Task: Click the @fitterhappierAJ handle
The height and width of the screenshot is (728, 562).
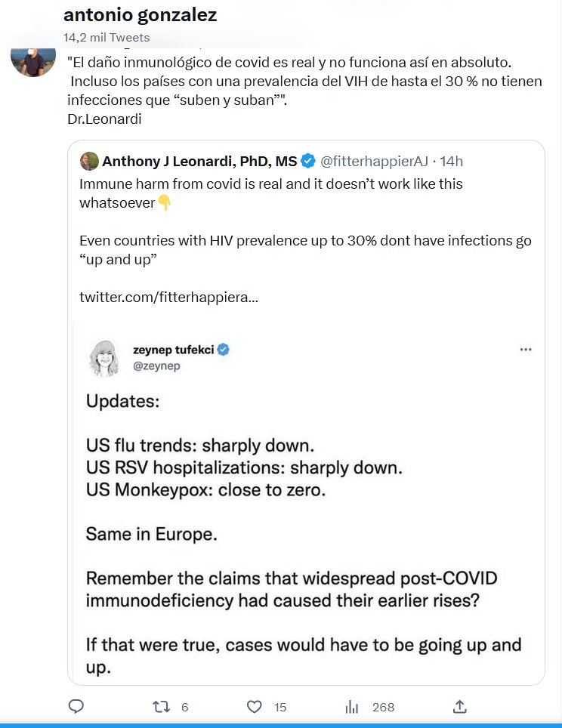Action: 374,161
